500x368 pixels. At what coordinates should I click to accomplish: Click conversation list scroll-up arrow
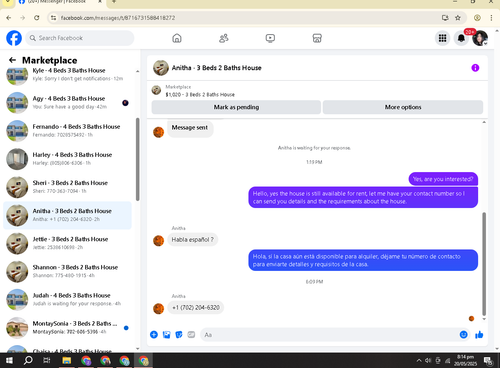(138, 71)
